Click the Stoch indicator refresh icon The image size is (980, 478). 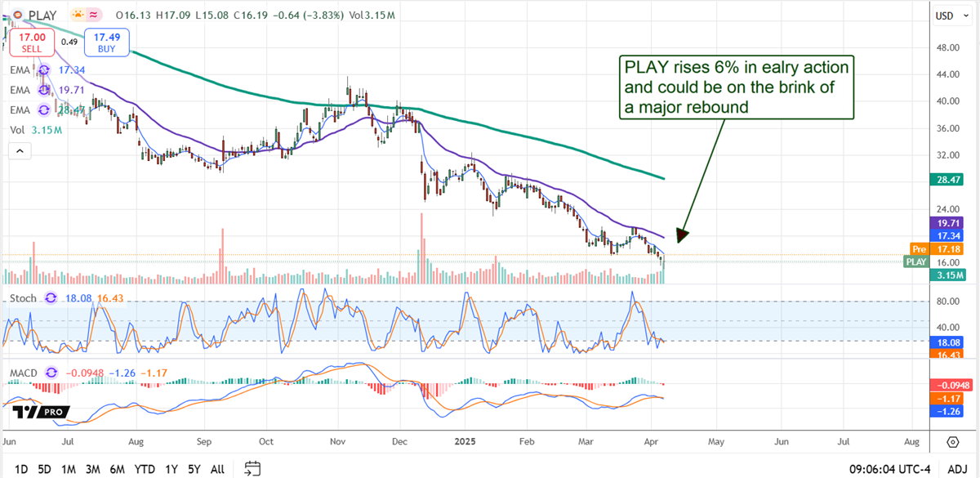coord(51,298)
